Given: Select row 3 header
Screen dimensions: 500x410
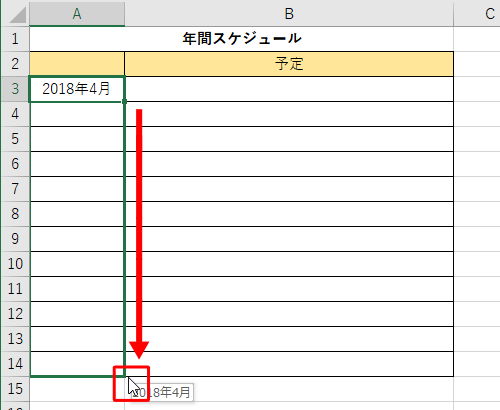Looking at the screenshot, I should pyautogui.click(x=15, y=89).
